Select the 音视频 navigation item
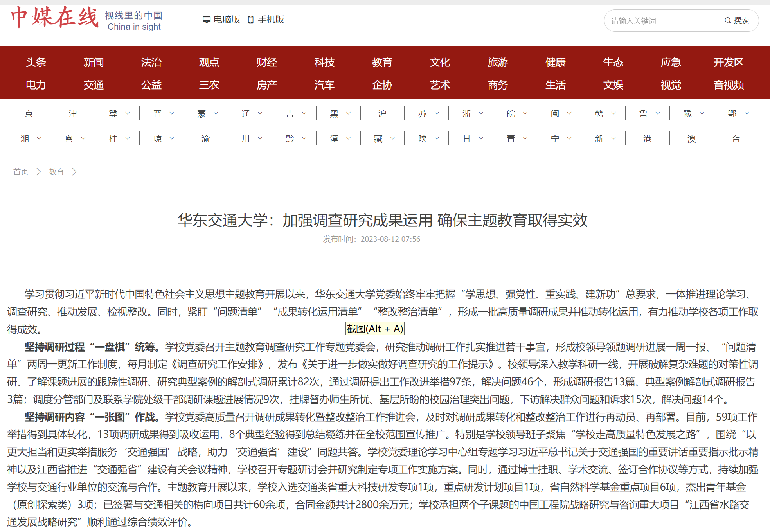 [728, 85]
